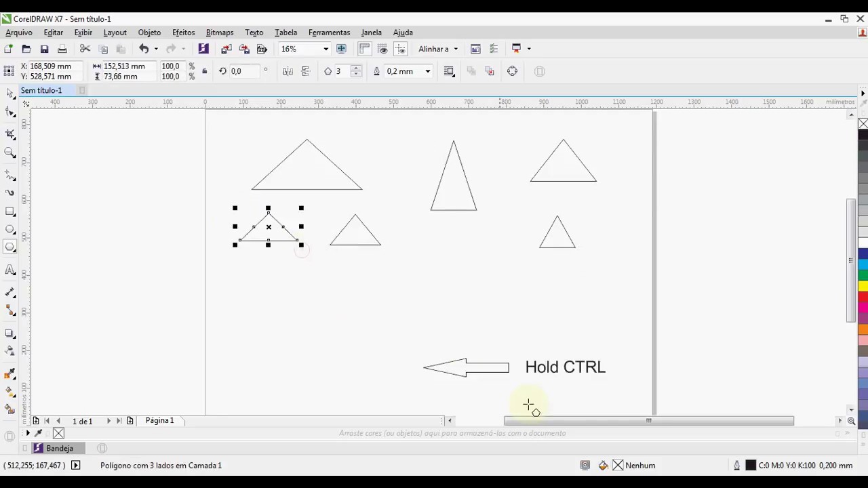
Task: Click the Export icon
Action: pos(244,49)
